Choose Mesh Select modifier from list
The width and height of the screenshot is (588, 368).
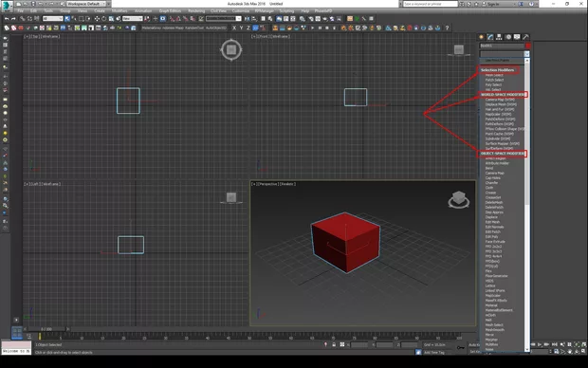click(494, 75)
